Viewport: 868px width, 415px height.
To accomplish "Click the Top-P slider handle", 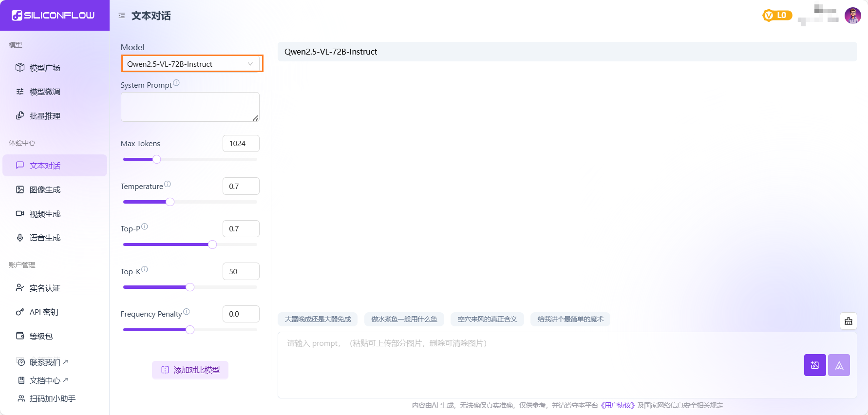I will [x=212, y=245].
